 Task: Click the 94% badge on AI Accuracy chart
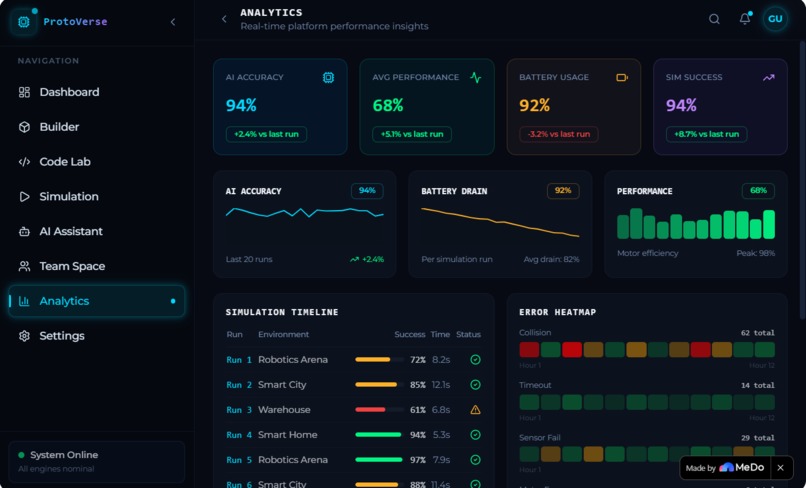point(367,191)
